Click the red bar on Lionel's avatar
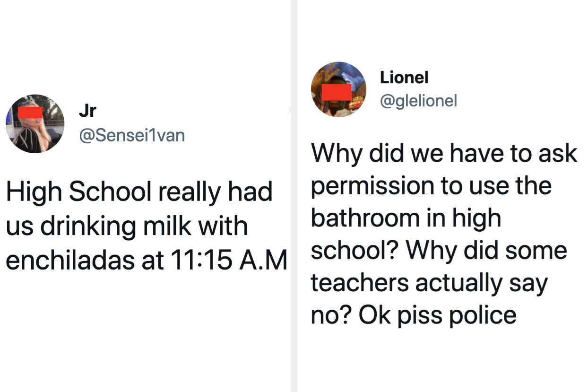 (336, 92)
